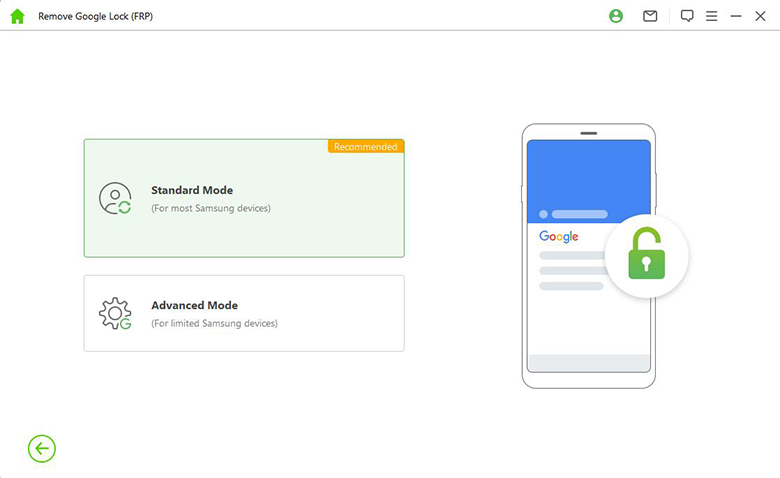Open the user account profile icon
The height and width of the screenshot is (478, 780).
(616, 16)
